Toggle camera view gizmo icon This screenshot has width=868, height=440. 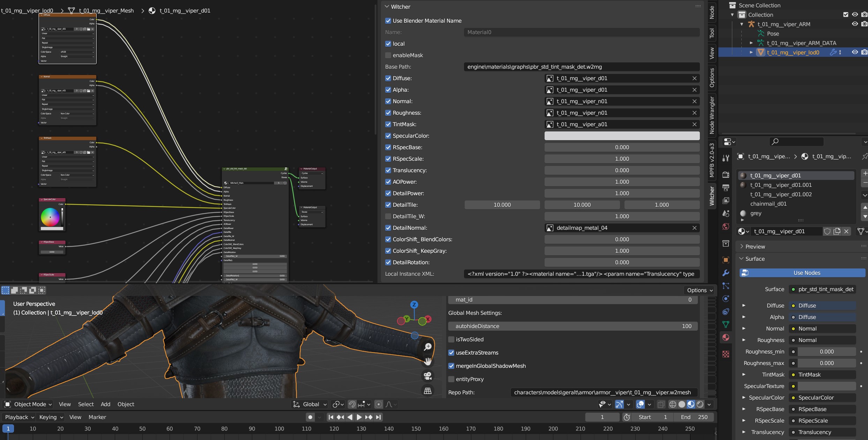[x=428, y=376]
